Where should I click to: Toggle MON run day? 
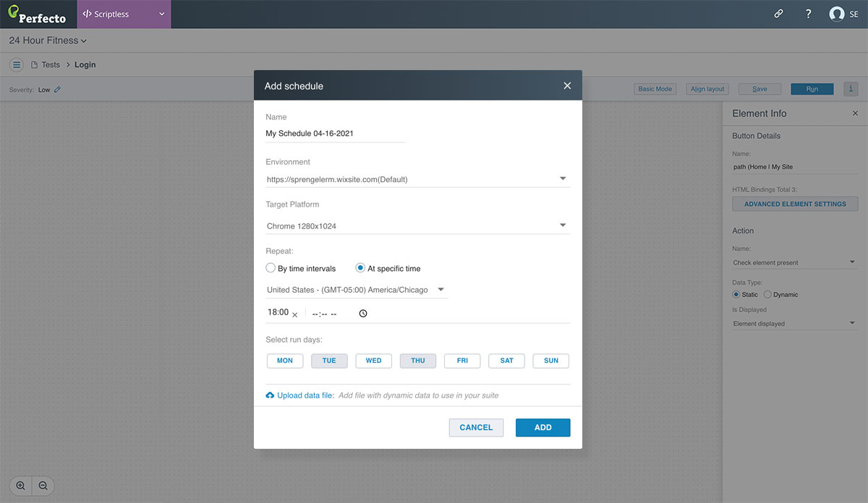285,361
